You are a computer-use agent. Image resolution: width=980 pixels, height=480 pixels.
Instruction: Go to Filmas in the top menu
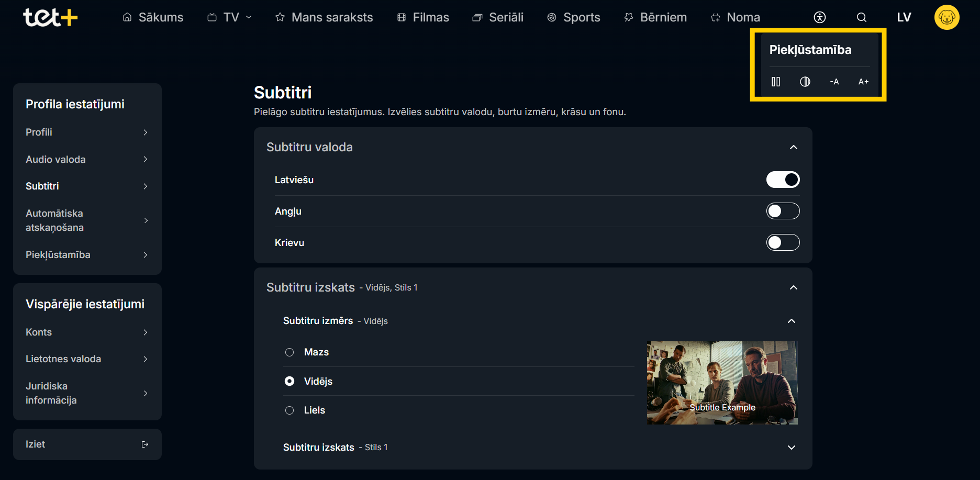coord(423,17)
